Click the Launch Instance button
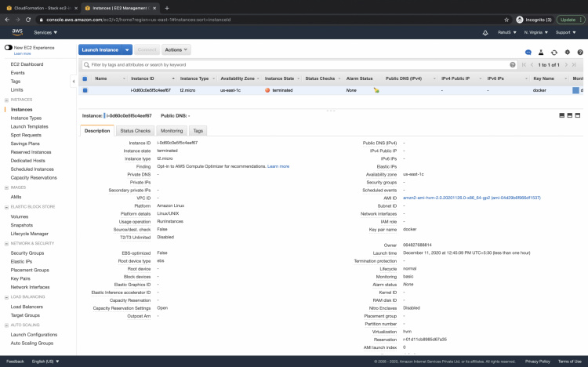This screenshot has width=588, height=367. pos(100,49)
